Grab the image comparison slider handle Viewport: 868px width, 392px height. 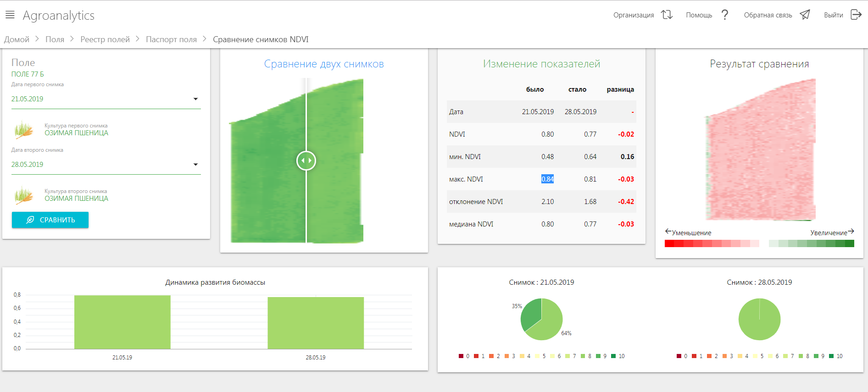306,160
